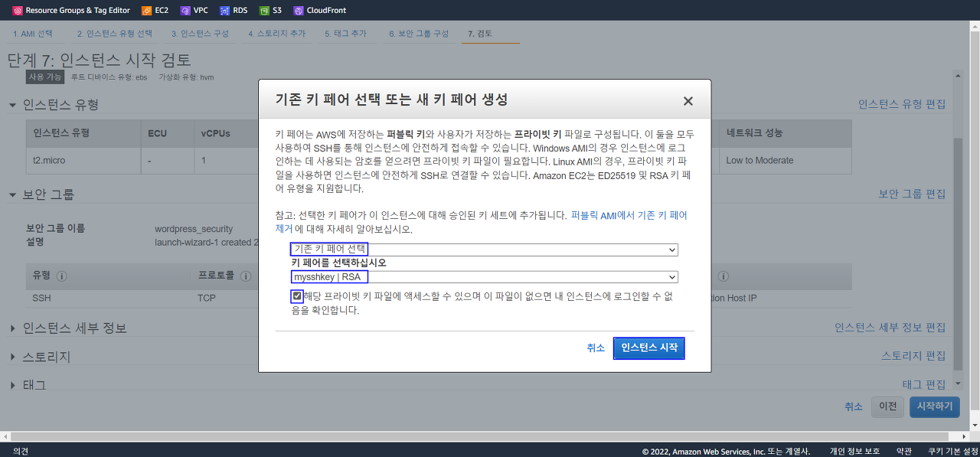Click 취소 link beside the 이전 button

854,406
